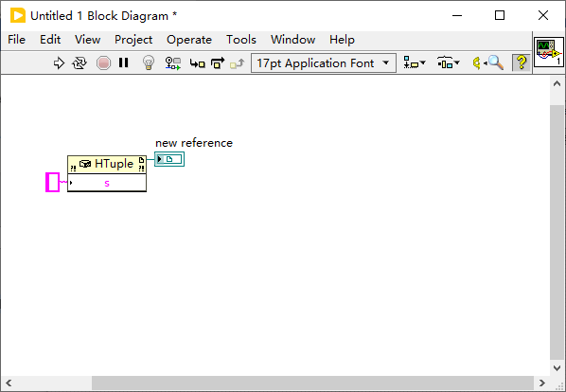Click the horizontal scrollbar thumb
Image resolution: width=566 pixels, height=392 pixels.
tap(312, 383)
